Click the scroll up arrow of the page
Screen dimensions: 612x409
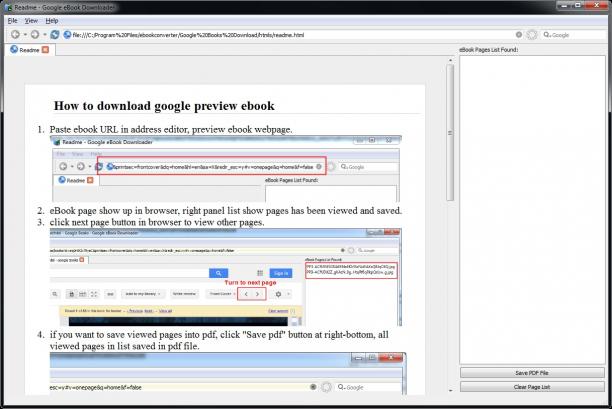click(450, 60)
